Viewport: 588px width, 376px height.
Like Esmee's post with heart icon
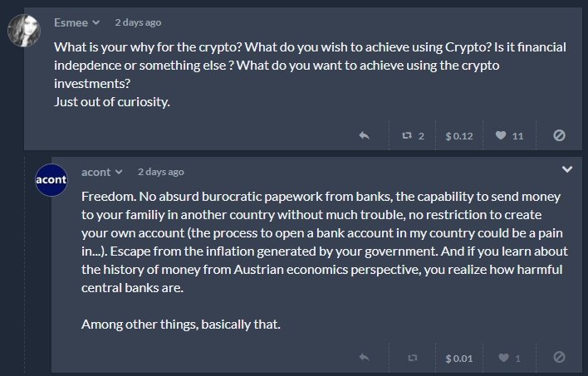click(x=501, y=135)
